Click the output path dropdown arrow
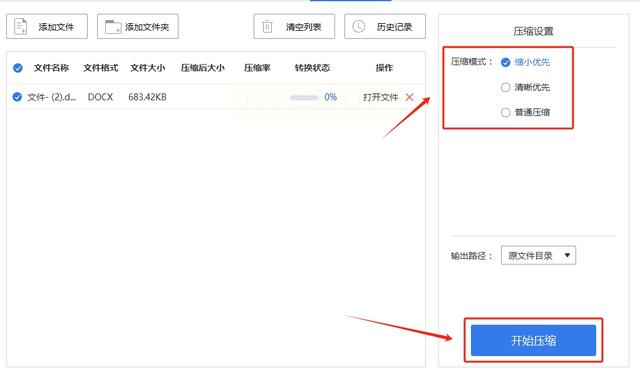The height and width of the screenshot is (378, 640). tap(567, 255)
